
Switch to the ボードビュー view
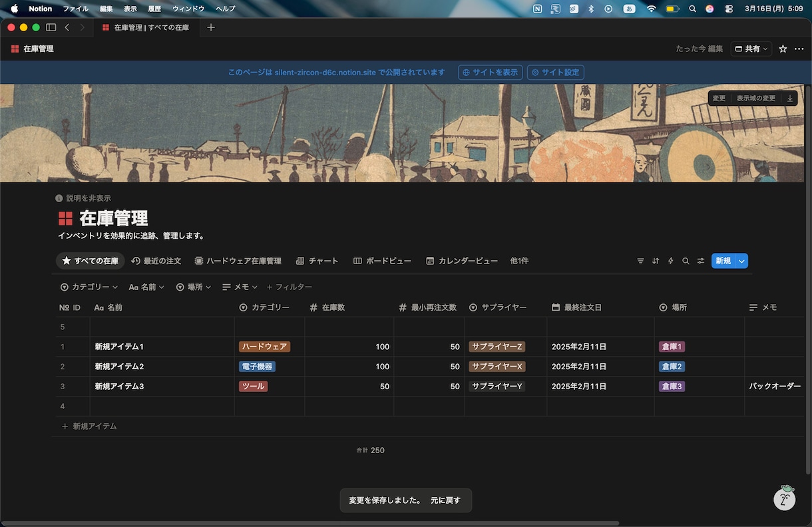click(x=382, y=261)
